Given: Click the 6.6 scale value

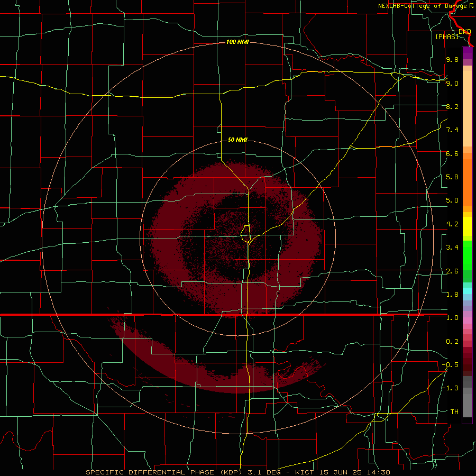Looking at the screenshot, I should [452, 153].
